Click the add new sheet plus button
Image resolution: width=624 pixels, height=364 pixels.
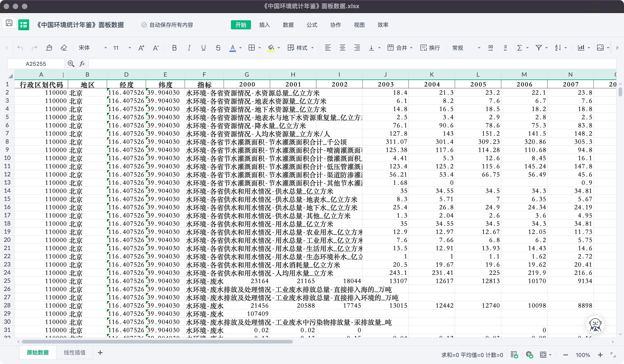(x=100, y=353)
